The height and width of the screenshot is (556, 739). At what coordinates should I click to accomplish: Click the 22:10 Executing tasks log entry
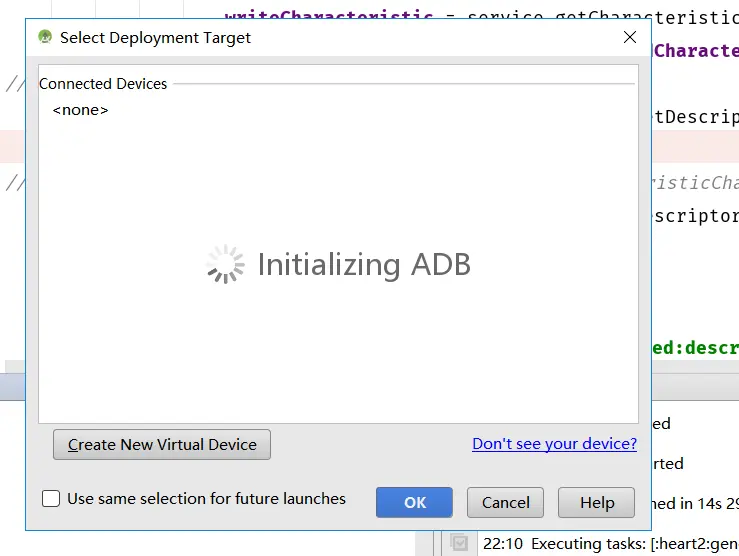(x=610, y=544)
